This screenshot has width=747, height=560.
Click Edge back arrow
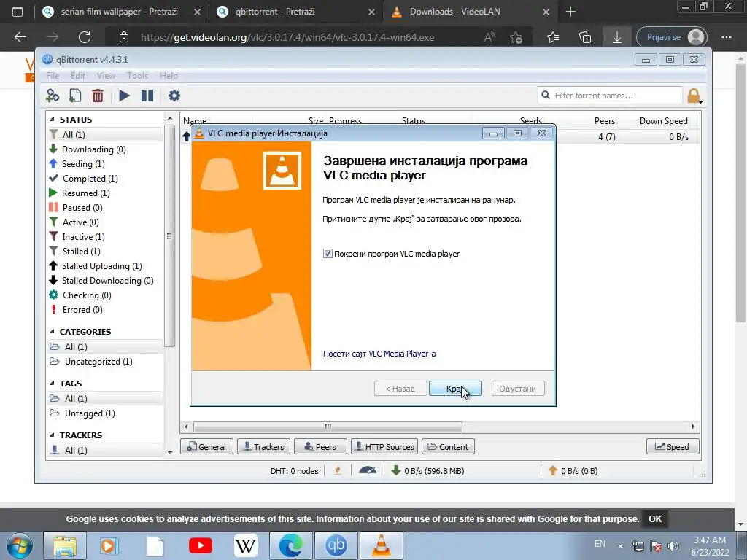pyautogui.click(x=20, y=37)
